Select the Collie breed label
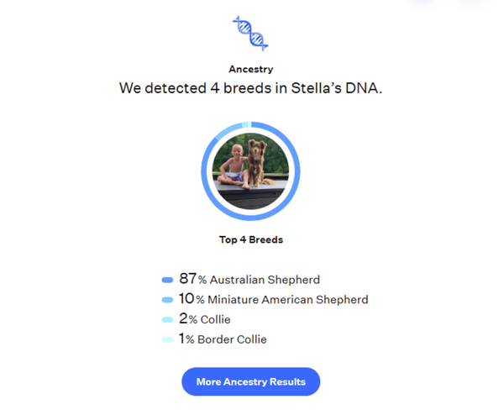 pos(215,320)
